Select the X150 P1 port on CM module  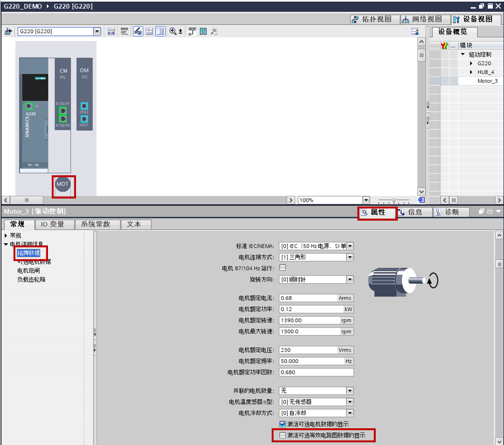(63, 111)
